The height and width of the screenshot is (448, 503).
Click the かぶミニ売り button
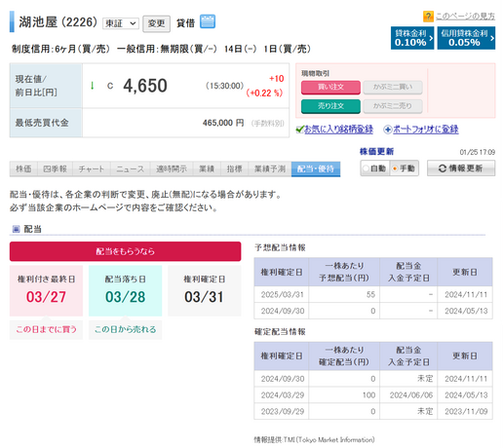[x=393, y=106]
